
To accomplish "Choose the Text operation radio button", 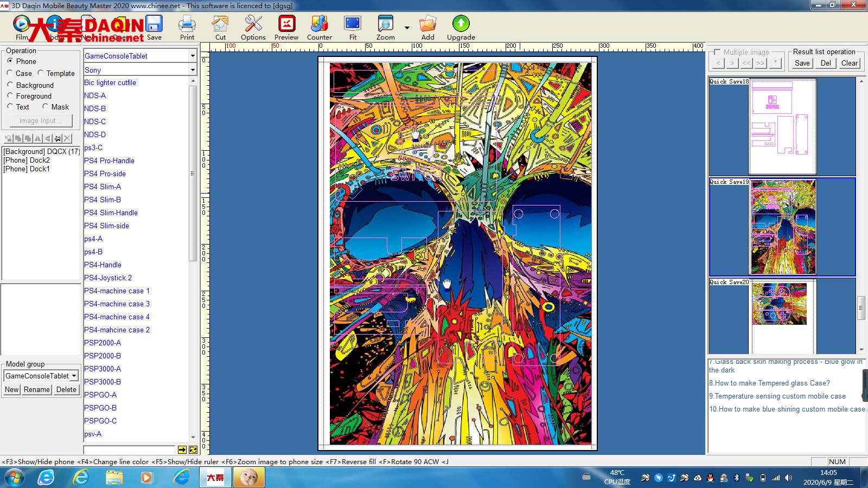I will 10,107.
